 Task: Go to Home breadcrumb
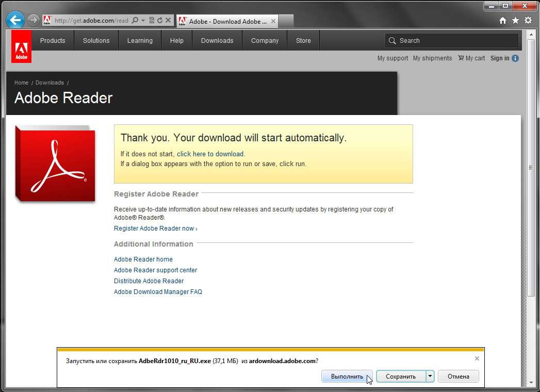(21, 83)
